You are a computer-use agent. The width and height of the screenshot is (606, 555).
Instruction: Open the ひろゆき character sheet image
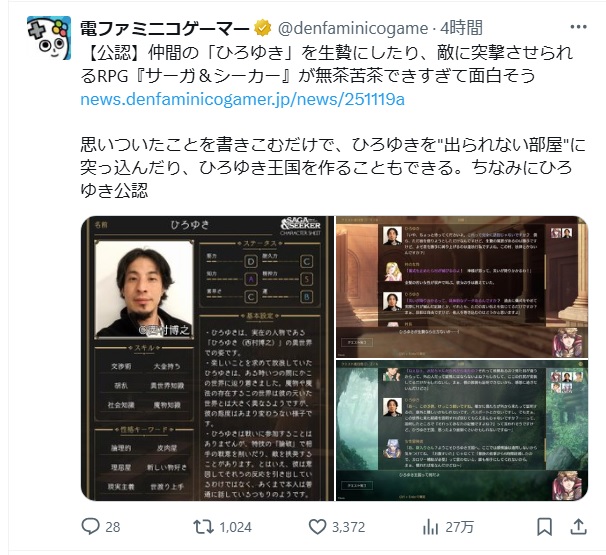pos(207,358)
